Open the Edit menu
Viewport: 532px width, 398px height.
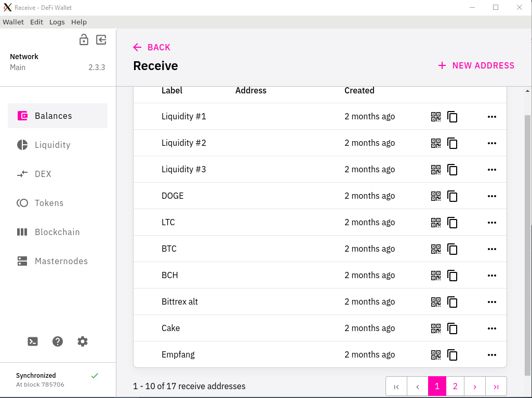(x=37, y=22)
